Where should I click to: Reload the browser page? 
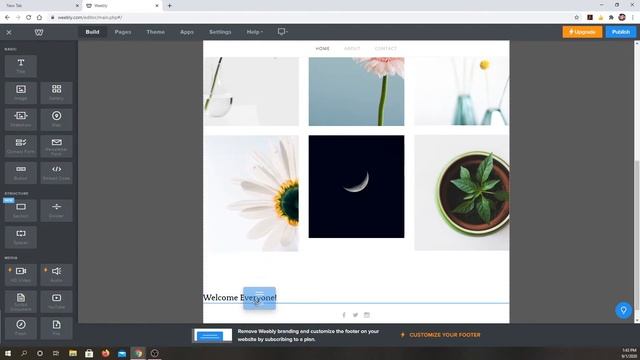pyautogui.click(x=29, y=18)
